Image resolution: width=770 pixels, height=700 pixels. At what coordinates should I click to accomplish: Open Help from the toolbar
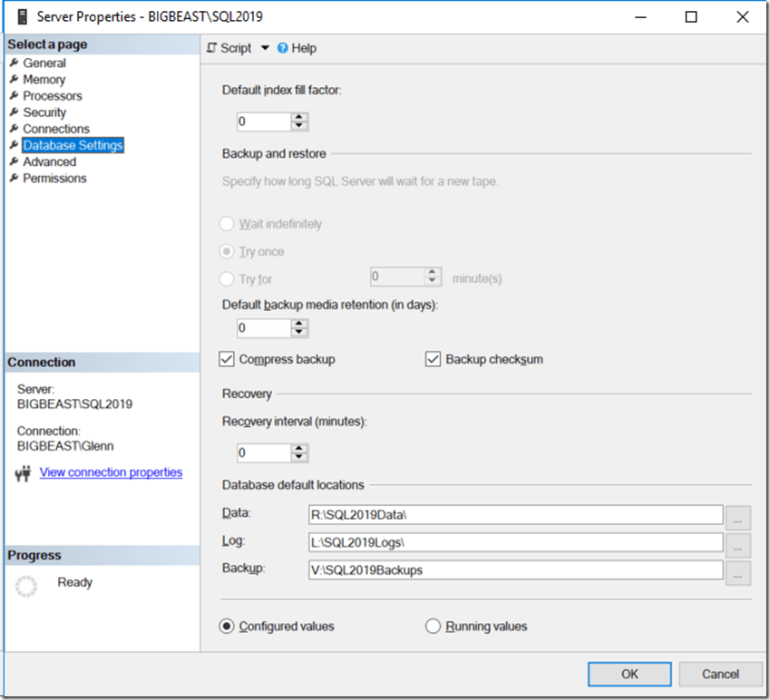pyautogui.click(x=297, y=48)
